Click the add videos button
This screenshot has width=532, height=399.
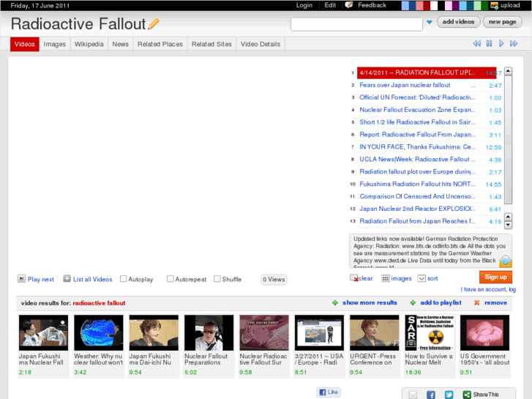coord(459,22)
